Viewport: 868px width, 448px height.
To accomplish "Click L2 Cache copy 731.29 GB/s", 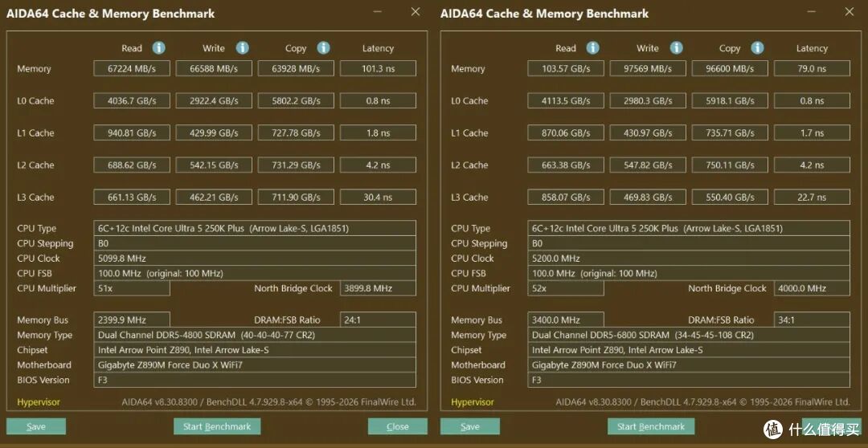I will 296,165.
